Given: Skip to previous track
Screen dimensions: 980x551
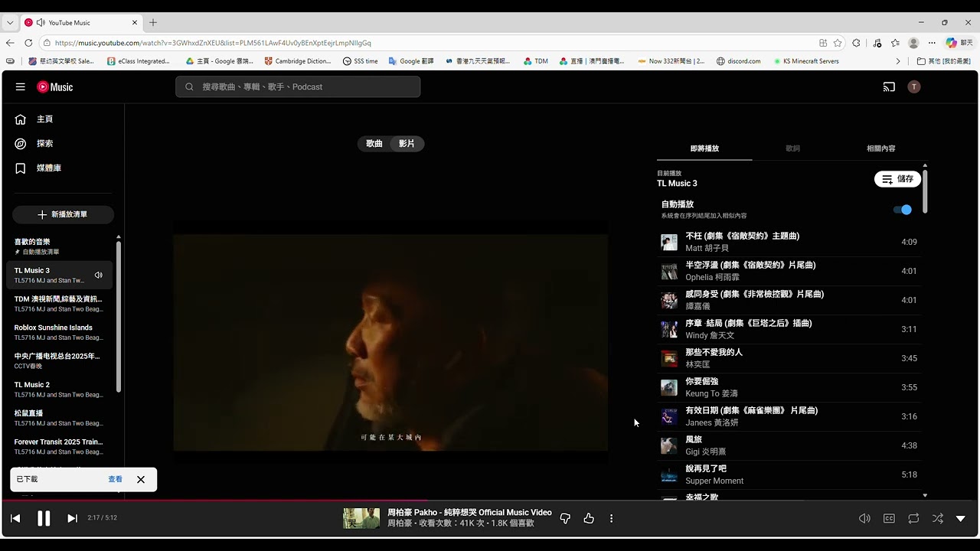Looking at the screenshot, I should click(15, 518).
